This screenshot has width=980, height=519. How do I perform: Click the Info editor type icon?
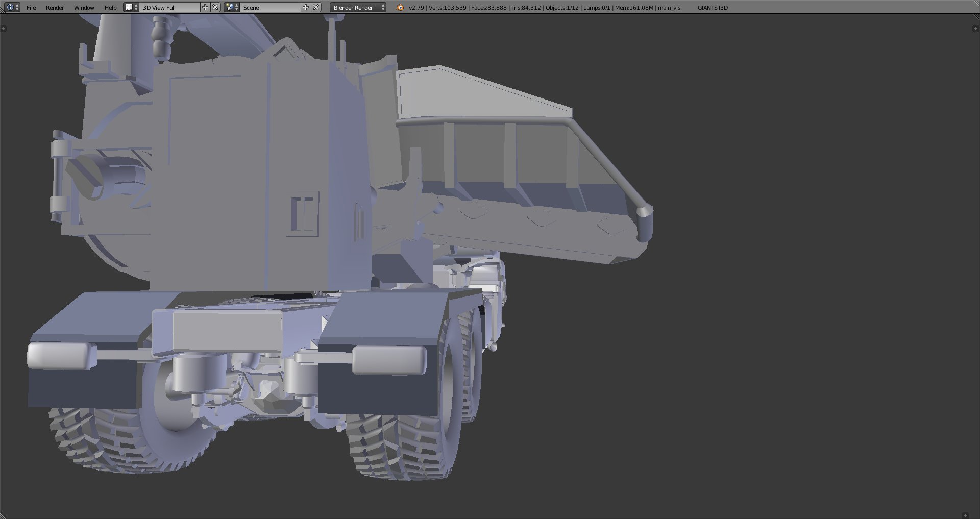click(10, 7)
